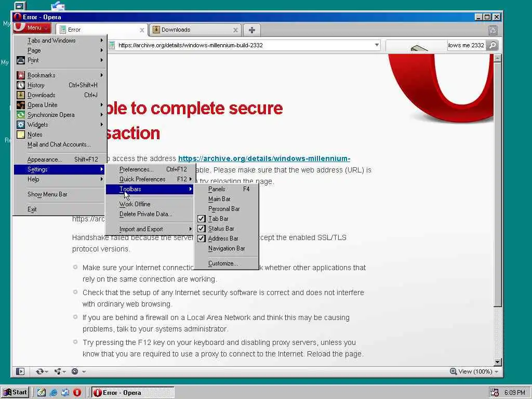Click the 6:09 PM clock in the tray

514,393
